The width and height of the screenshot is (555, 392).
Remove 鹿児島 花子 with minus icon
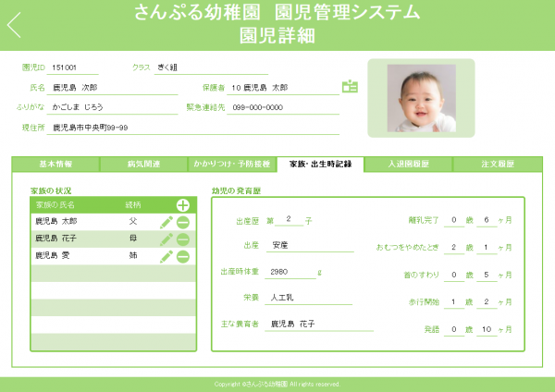182,239
